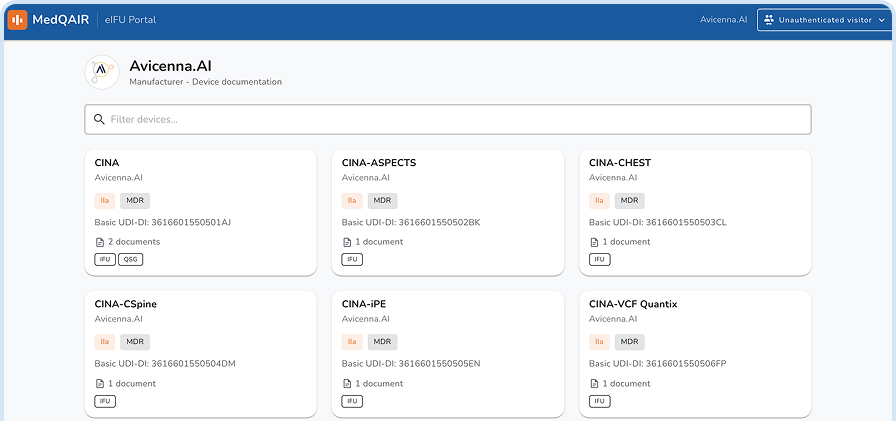Click the document icon on CINA-CHEST card

pos(594,242)
